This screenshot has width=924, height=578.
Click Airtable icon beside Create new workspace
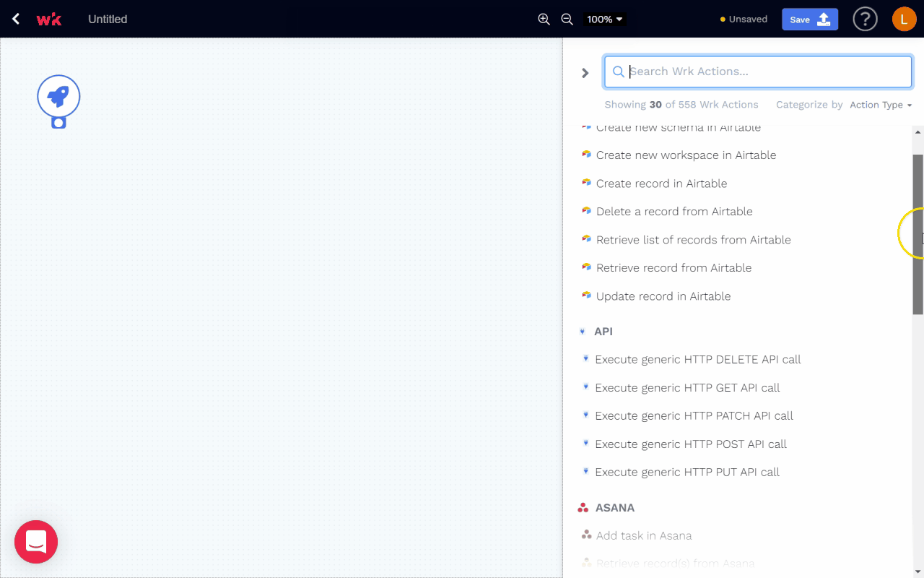click(587, 155)
